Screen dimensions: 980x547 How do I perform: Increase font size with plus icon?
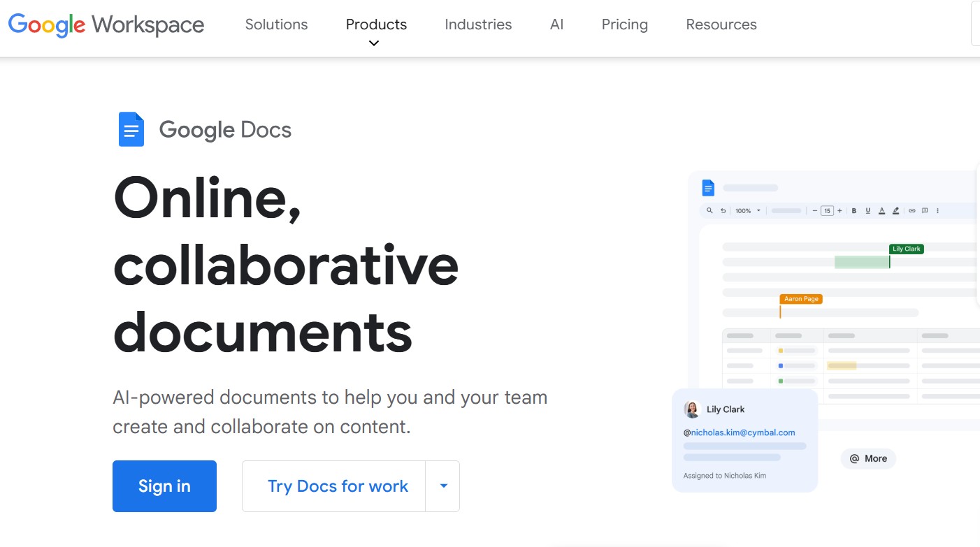pos(840,210)
